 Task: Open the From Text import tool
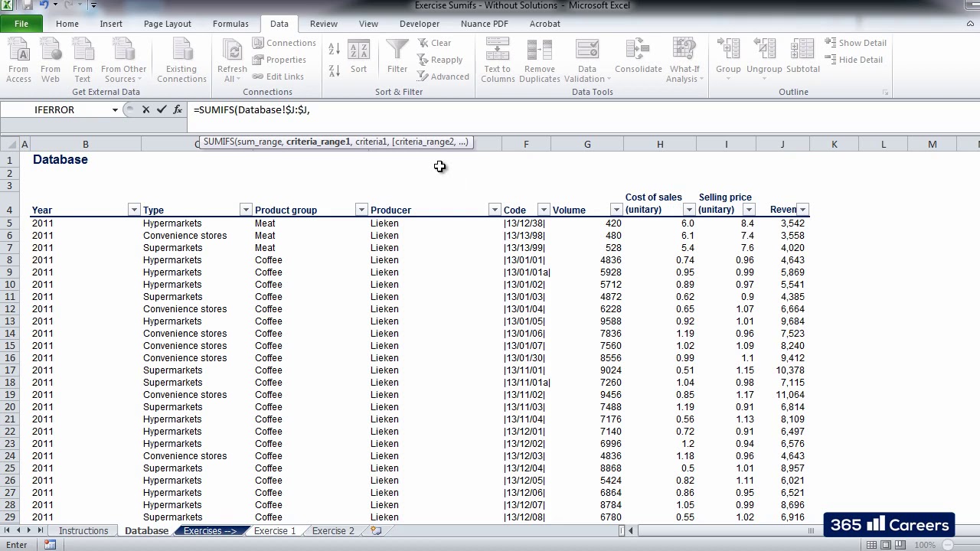pos(83,60)
